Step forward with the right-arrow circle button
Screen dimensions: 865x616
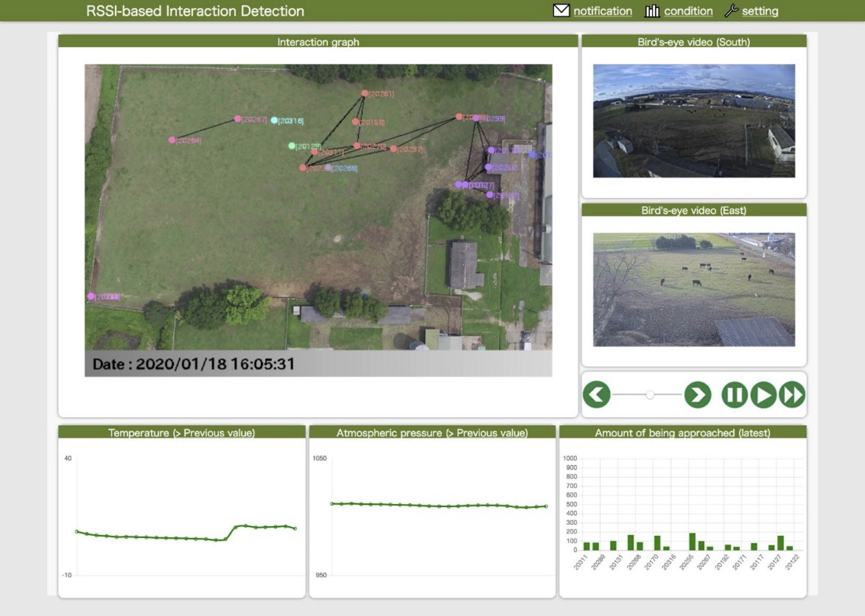[x=698, y=394]
